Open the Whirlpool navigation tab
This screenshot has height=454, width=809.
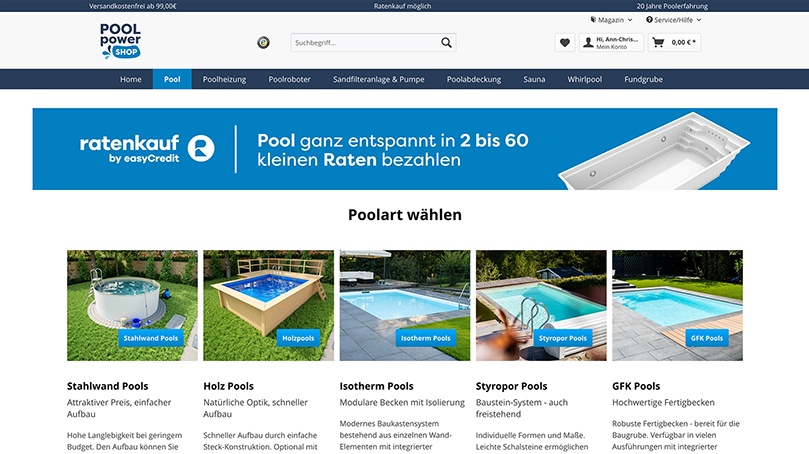pyautogui.click(x=584, y=79)
